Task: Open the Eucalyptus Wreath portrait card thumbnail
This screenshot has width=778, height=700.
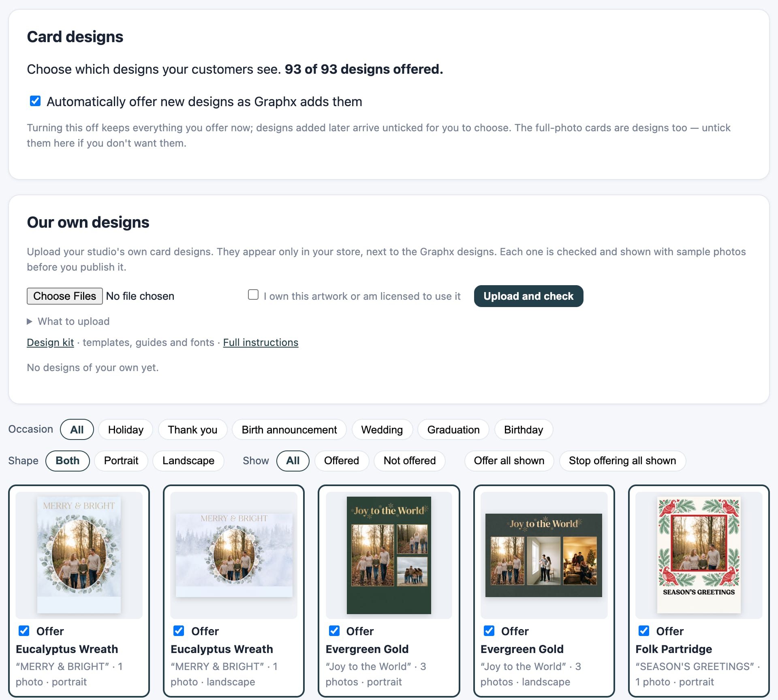Action: click(79, 555)
